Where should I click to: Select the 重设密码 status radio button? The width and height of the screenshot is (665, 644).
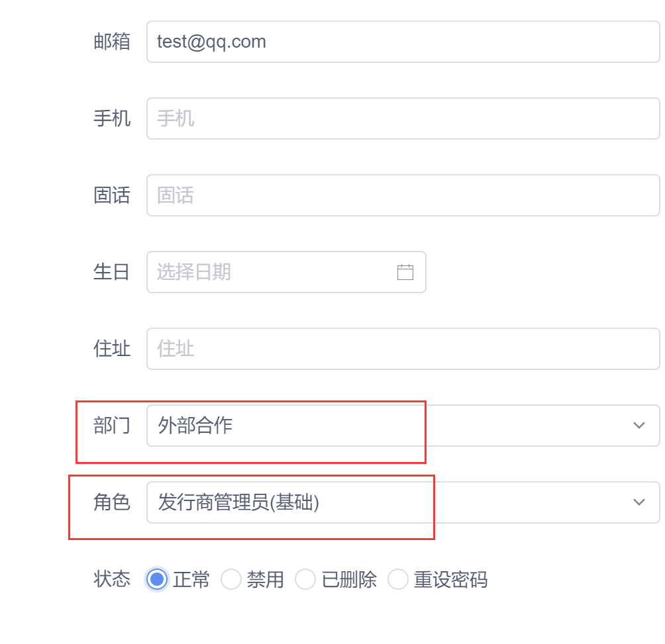point(398,579)
